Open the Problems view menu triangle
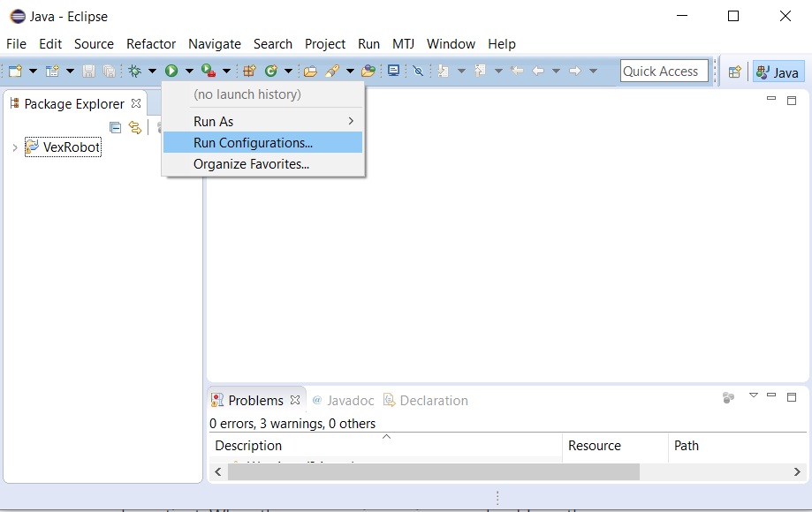The height and width of the screenshot is (512, 812). click(754, 395)
